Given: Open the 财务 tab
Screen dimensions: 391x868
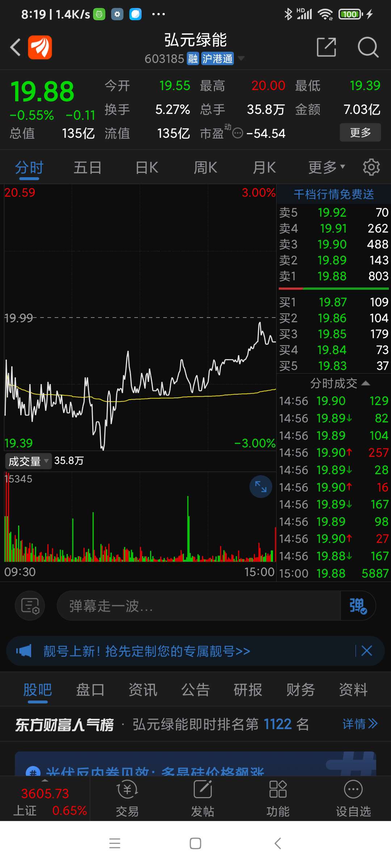Looking at the screenshot, I should [x=300, y=690].
